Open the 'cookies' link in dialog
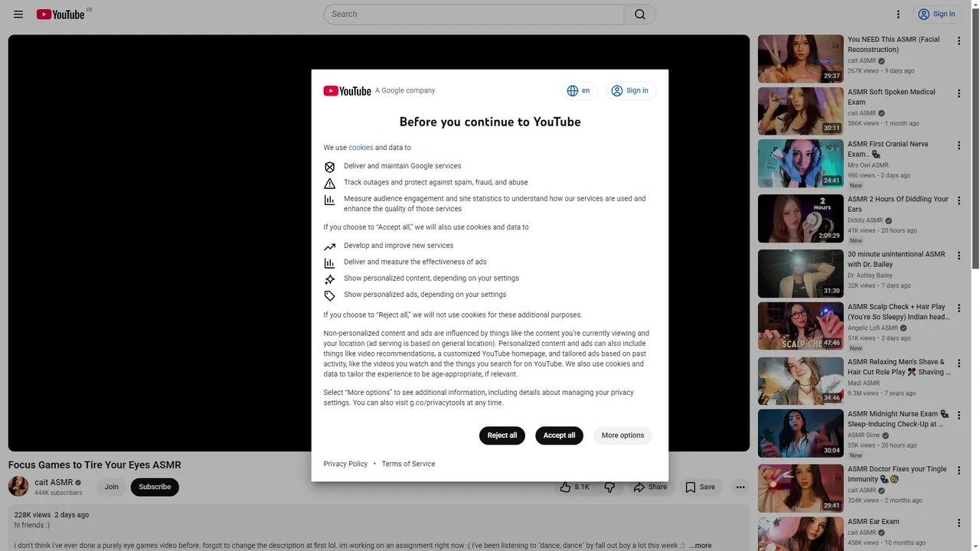This screenshot has height=551, width=980. [x=361, y=148]
